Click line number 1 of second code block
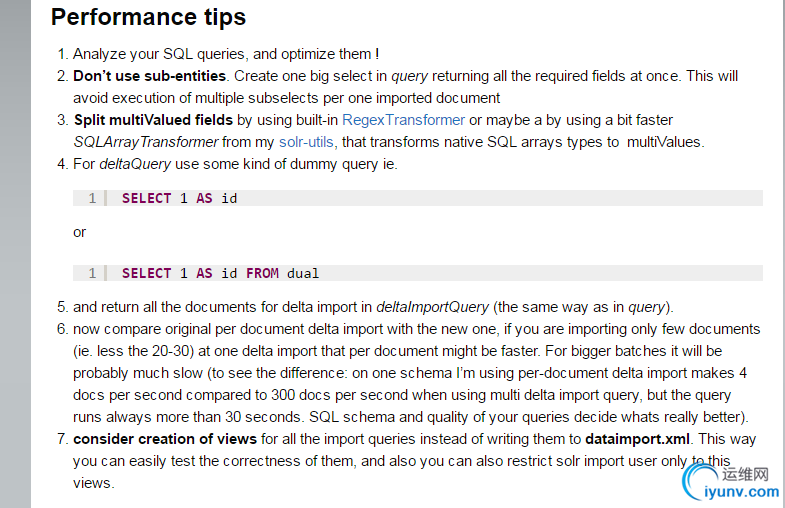This screenshot has height=508, width=785. click(x=92, y=273)
